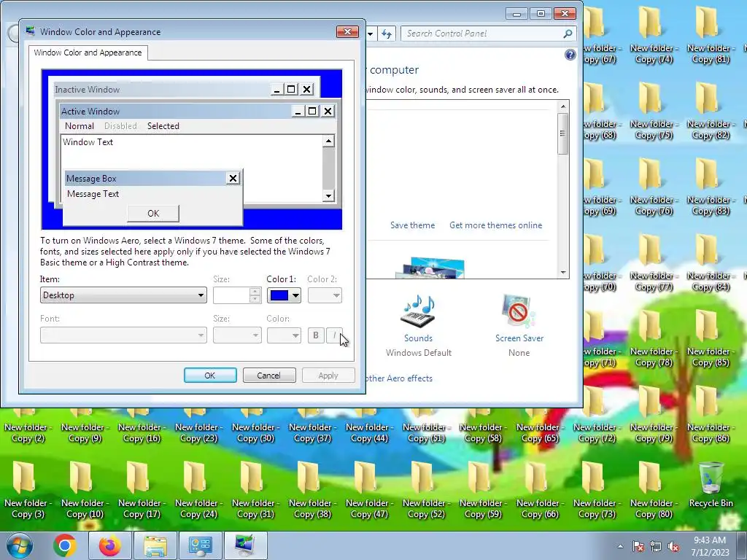Open the Font size dropdown
The width and height of the screenshot is (747, 560).
[x=237, y=335]
